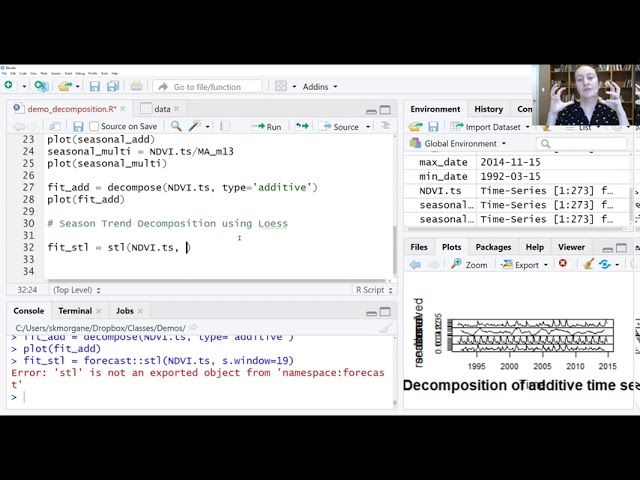Select the min_date environment row

(x=518, y=176)
